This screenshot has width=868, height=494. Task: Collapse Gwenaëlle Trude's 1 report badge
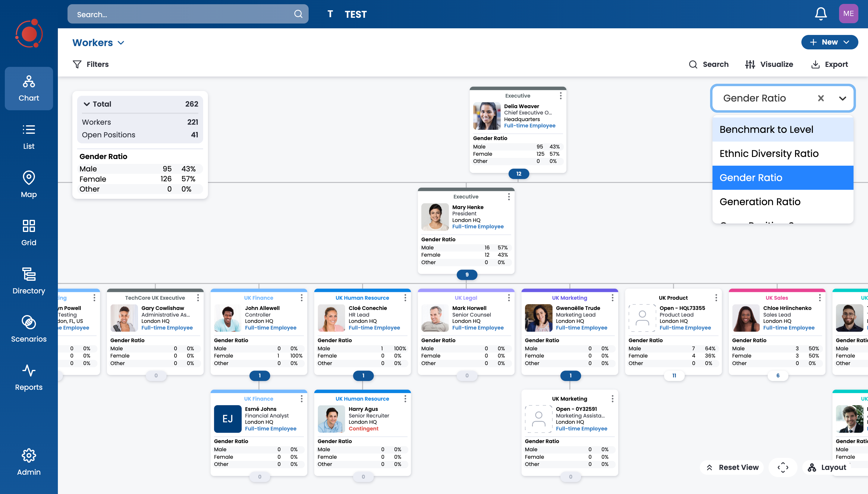pyautogui.click(x=570, y=376)
